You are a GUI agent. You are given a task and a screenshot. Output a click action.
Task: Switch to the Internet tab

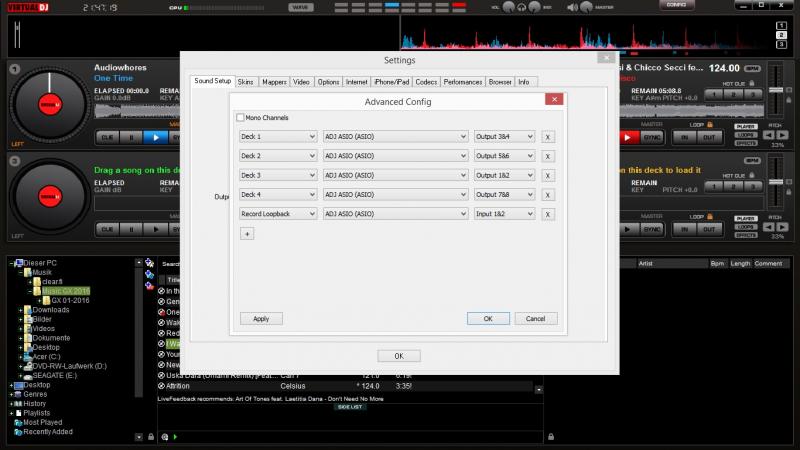click(x=356, y=82)
